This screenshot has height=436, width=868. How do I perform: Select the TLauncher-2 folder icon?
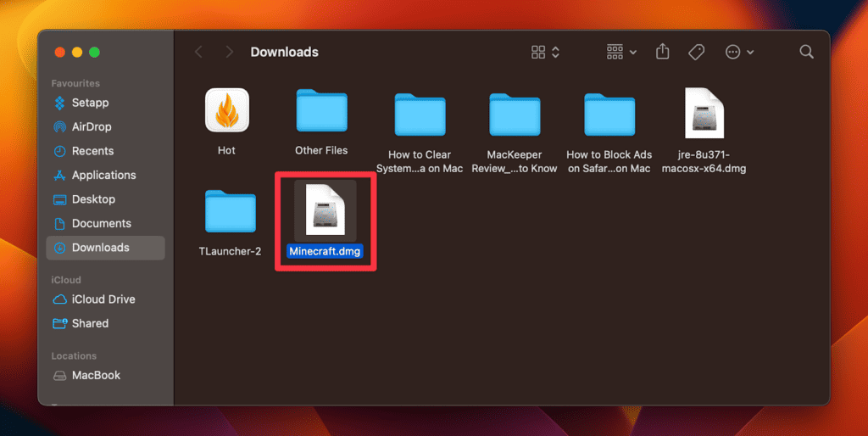click(231, 211)
